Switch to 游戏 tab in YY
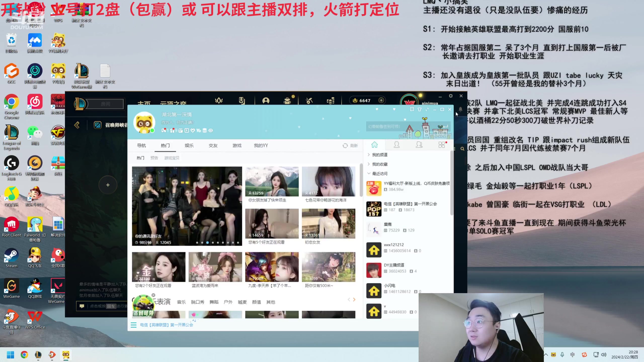 [x=237, y=145]
